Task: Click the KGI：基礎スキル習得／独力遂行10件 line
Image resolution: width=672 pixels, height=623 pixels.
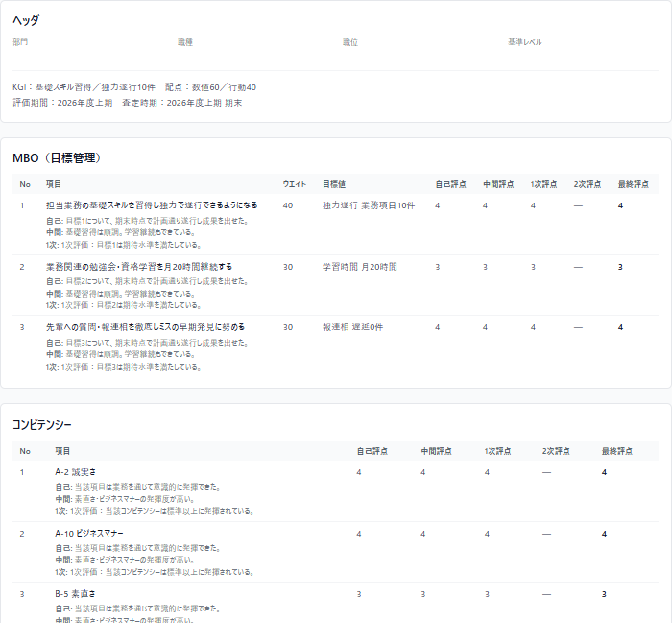Action: (84, 87)
